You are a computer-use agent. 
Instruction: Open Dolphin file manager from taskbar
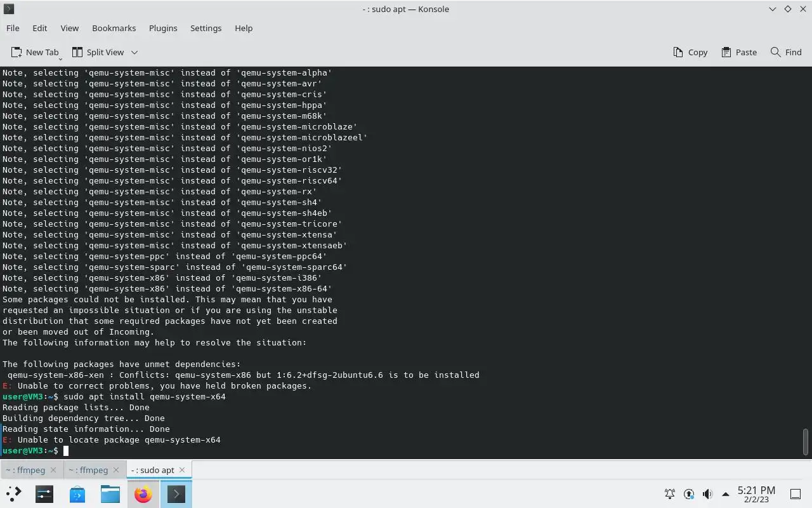point(110,493)
